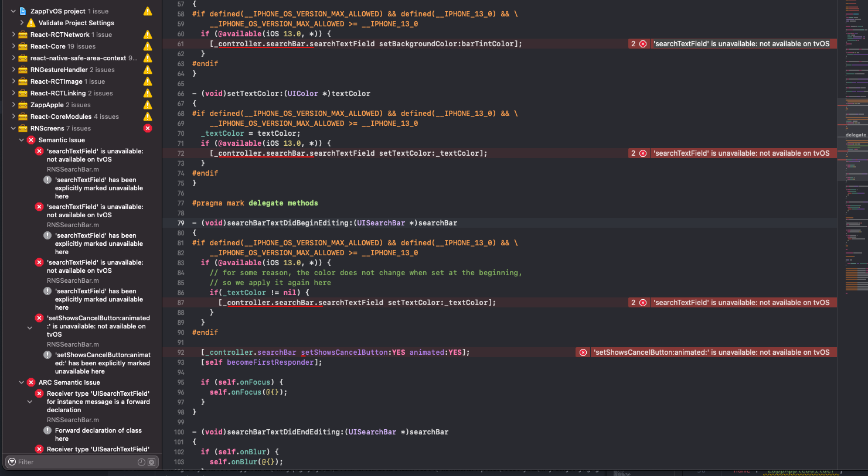Click the exclamation note icon under first searchTextField issue
Image resolution: width=868 pixels, height=476 pixels.
47,180
